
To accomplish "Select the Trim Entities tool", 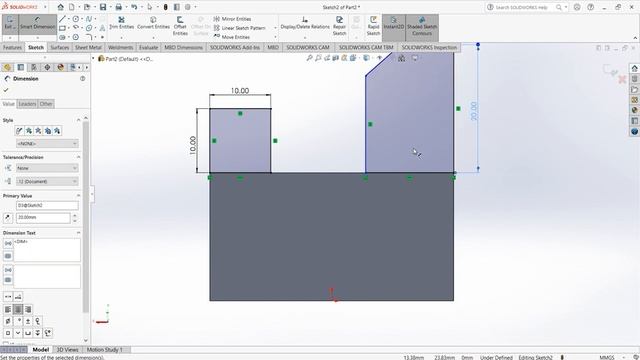I will click(x=121, y=23).
